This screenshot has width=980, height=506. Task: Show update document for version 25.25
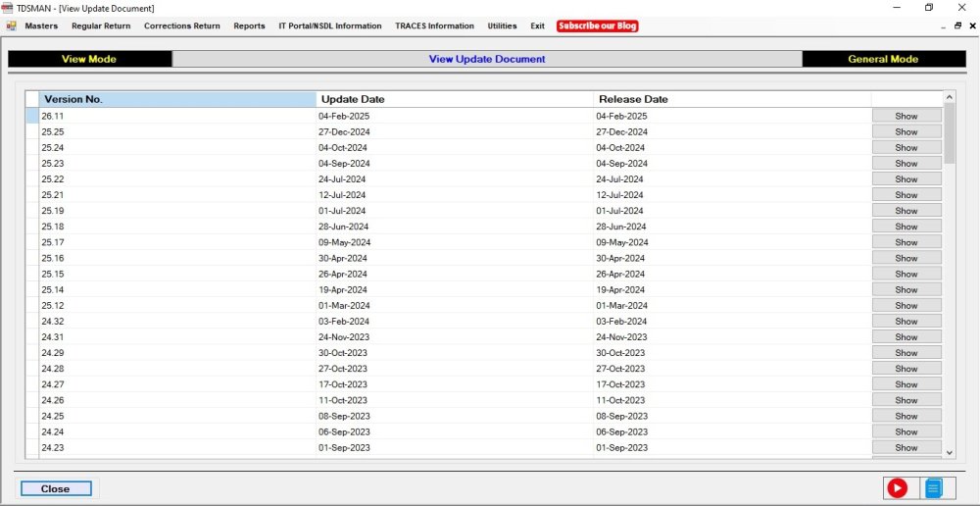[906, 131]
